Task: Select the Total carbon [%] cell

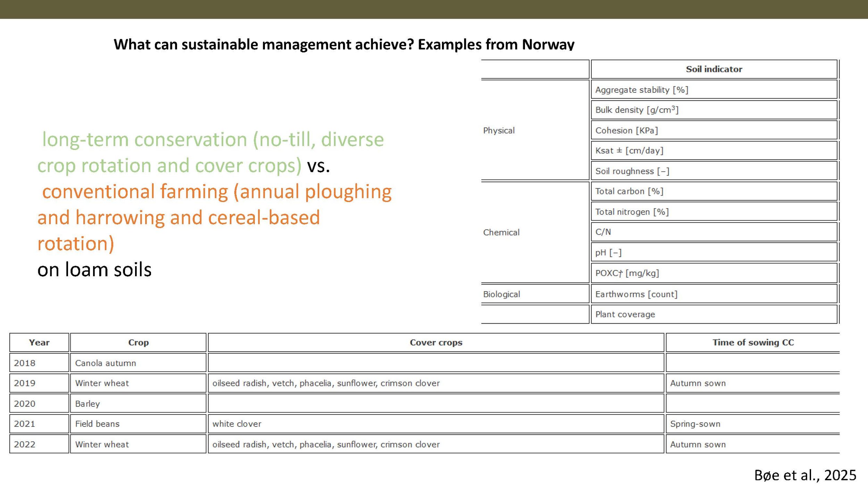Action: click(x=628, y=191)
